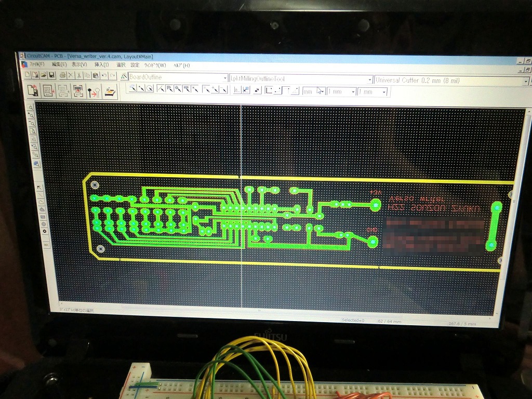Open the first 1 mm grid dropdown
The height and width of the screenshot is (399, 532).
(x=353, y=91)
